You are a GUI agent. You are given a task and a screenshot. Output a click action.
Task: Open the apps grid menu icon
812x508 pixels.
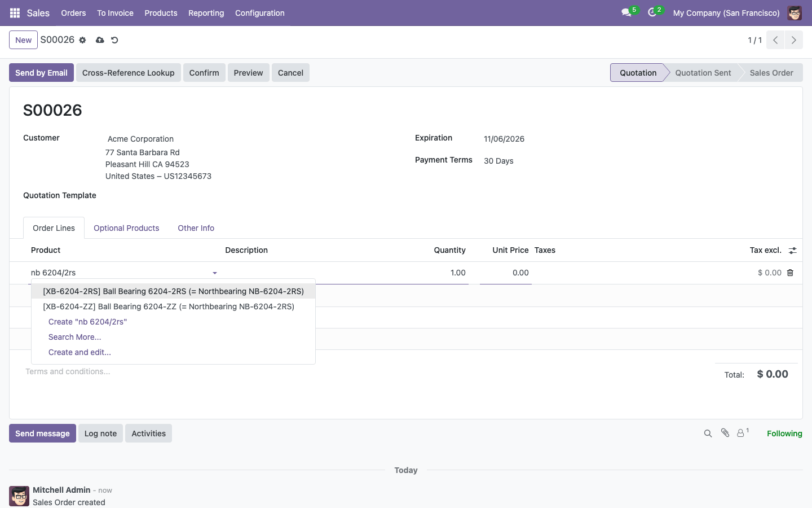(x=15, y=13)
